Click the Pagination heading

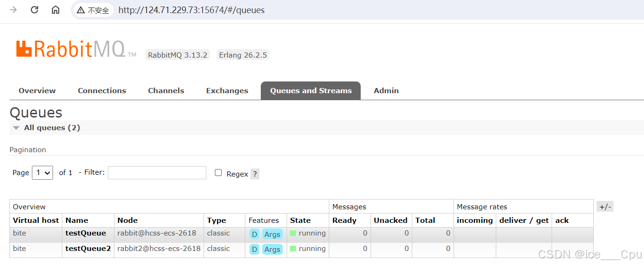[x=28, y=150]
